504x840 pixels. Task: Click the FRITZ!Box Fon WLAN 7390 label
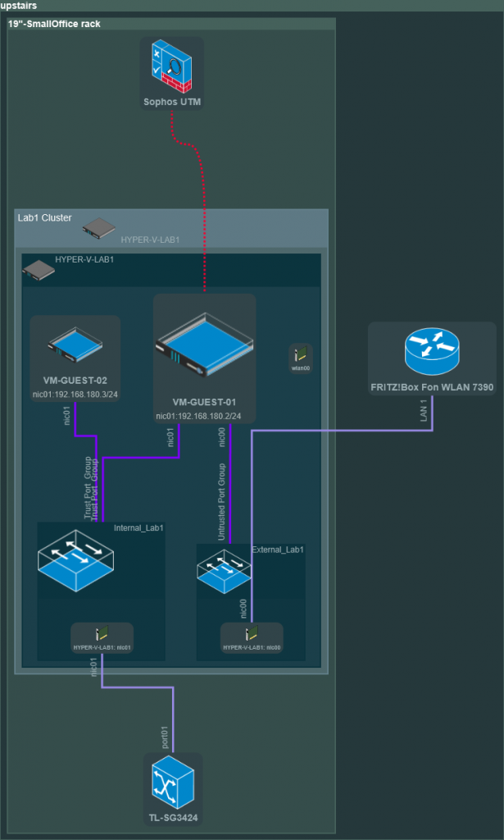(x=432, y=387)
